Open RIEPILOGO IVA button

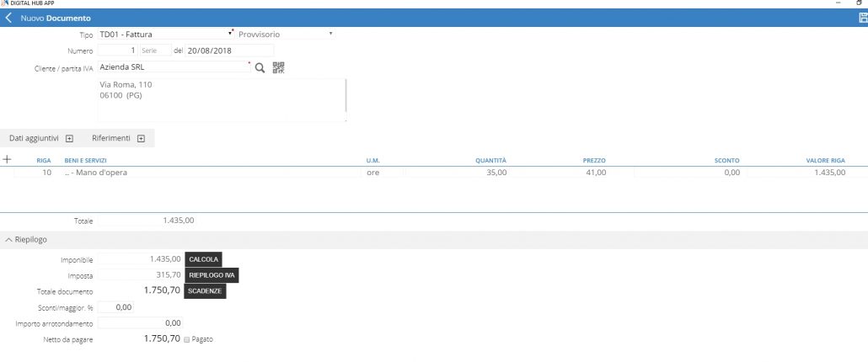(212, 275)
